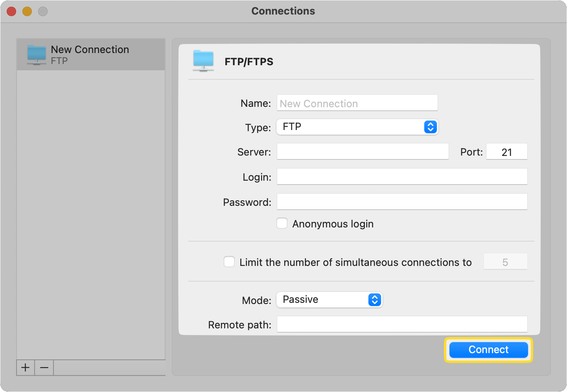Image resolution: width=567 pixels, height=392 pixels.
Task: Click the Password field
Action: [402, 201]
